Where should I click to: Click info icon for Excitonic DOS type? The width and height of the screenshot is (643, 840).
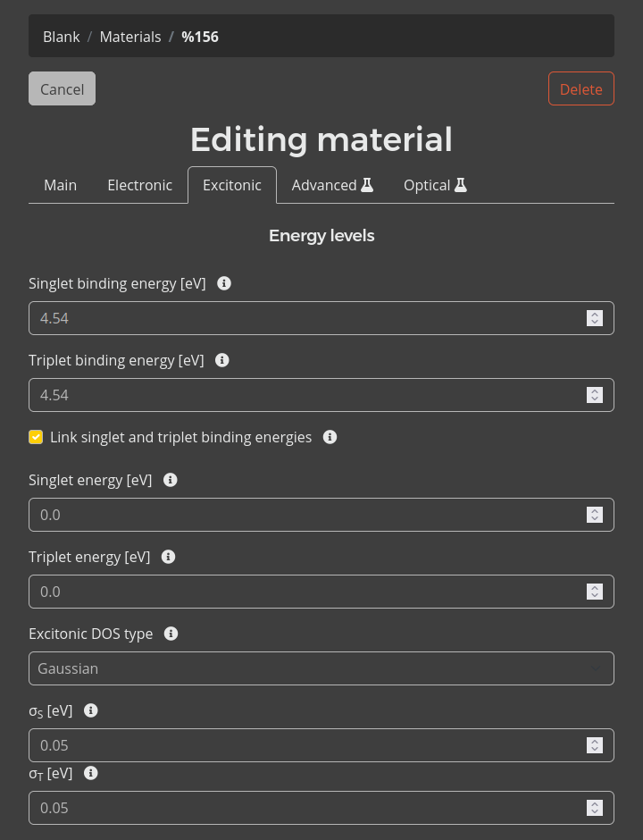[x=171, y=634]
